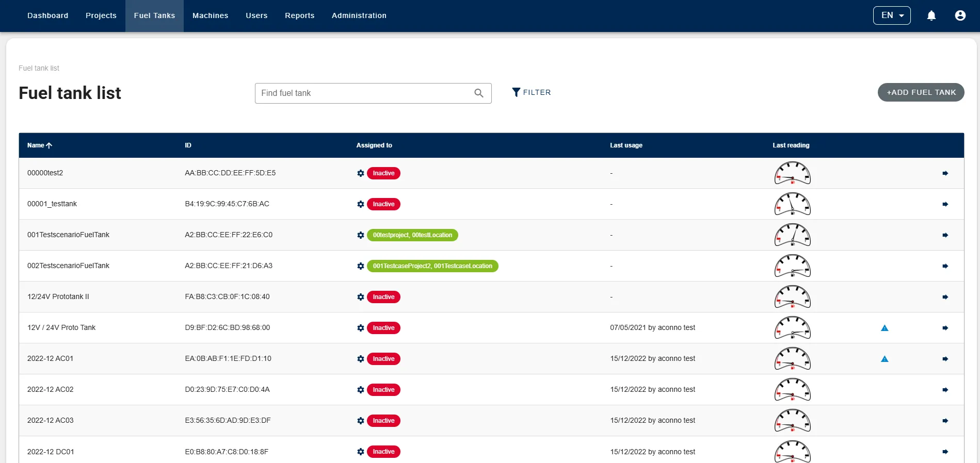
Task: Click the gear icon for 00000test2
Action: click(x=361, y=173)
